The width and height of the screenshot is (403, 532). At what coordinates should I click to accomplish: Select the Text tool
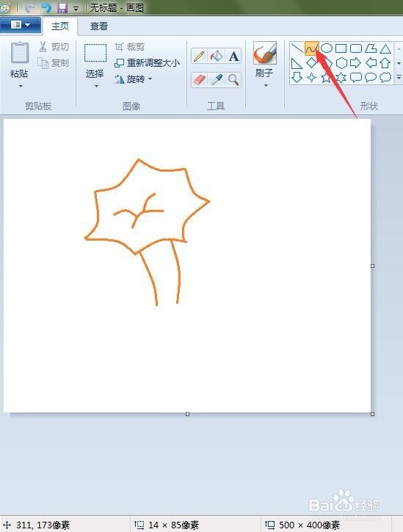pyautogui.click(x=233, y=56)
